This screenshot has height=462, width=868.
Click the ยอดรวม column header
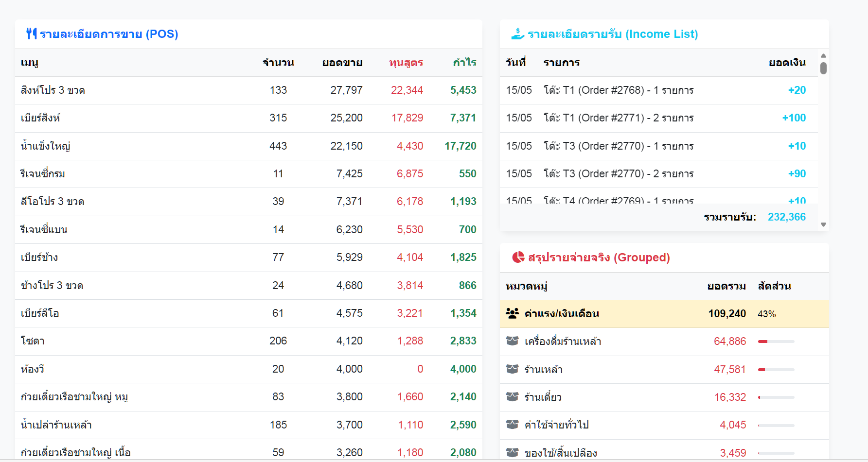click(726, 286)
